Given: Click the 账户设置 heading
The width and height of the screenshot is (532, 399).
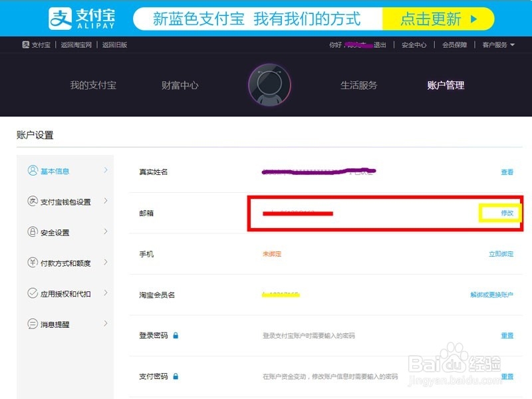Looking at the screenshot, I should point(35,135).
